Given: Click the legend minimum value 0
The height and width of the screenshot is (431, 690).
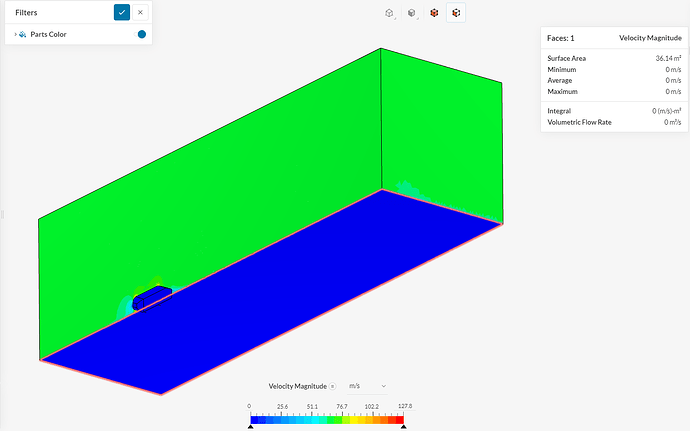Looking at the screenshot, I should pos(249,406).
